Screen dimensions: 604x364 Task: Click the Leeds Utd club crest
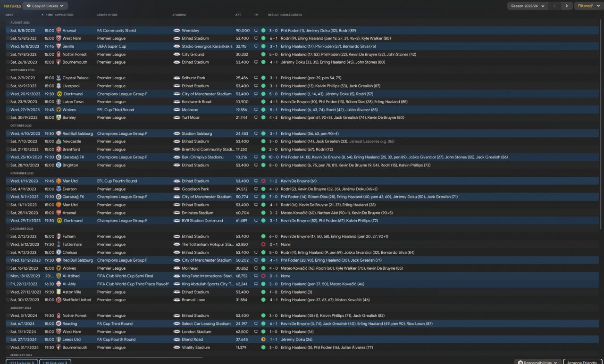point(59,339)
